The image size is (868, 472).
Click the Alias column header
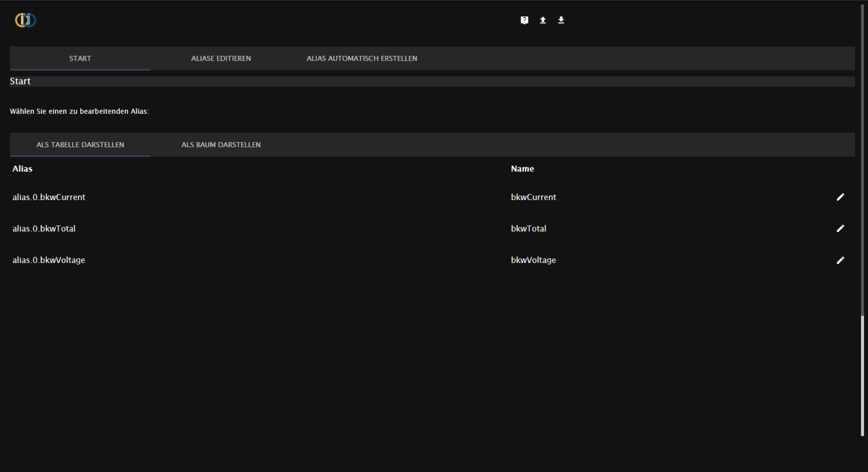point(22,168)
